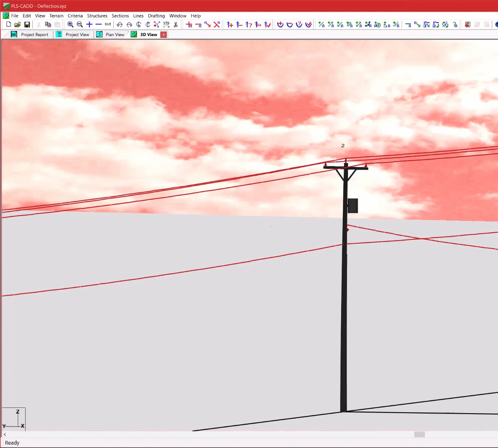Activate the section check sag icon
This screenshot has width=498, height=448.
pyautogui.click(x=308, y=24)
